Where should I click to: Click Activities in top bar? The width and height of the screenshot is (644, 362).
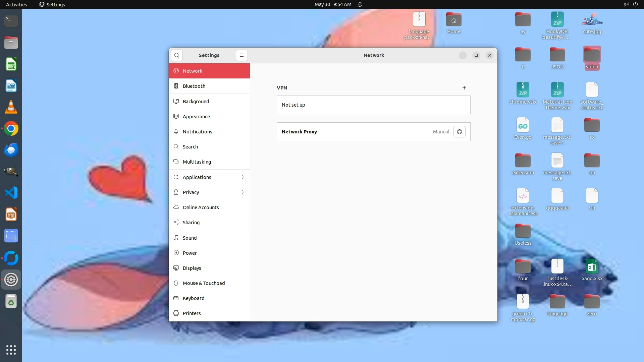click(16, 4)
